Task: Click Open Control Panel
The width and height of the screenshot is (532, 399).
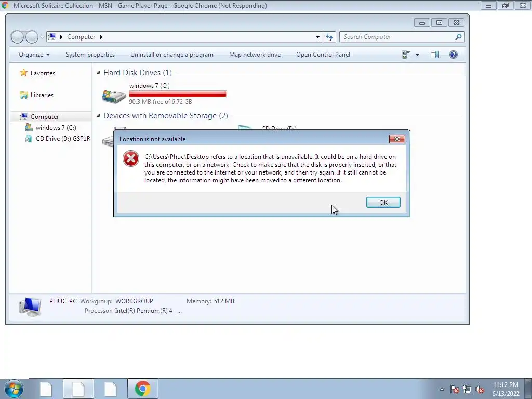Action: [x=323, y=55]
